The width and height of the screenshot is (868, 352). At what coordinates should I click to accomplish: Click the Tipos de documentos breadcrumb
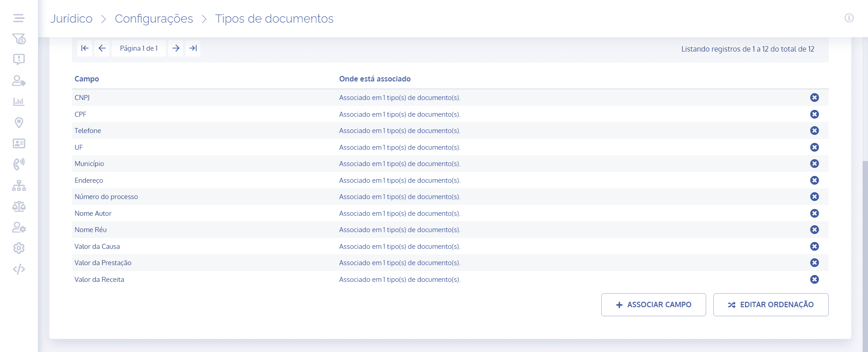[274, 19]
